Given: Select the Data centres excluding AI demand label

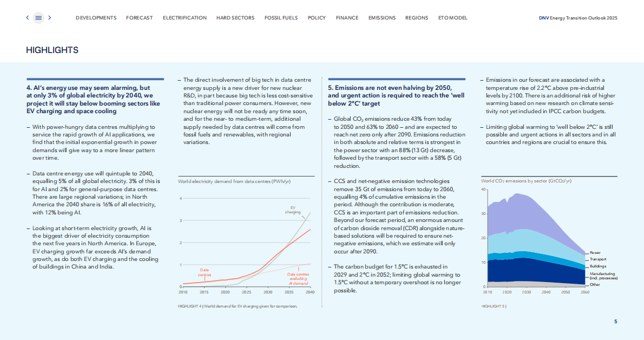Looking at the screenshot, I should click(298, 279).
